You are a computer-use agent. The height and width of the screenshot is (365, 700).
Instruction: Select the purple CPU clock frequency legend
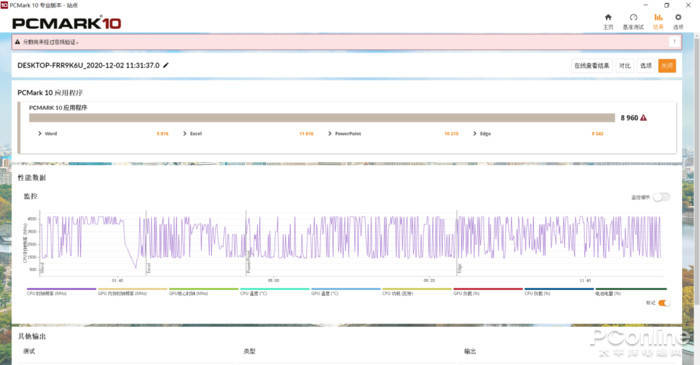click(61, 291)
